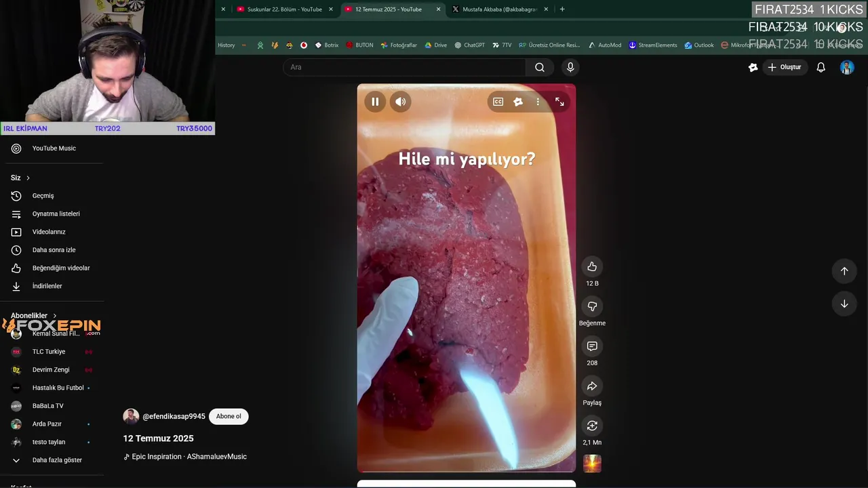Close the Mustafa Akbaba tab
Screen dimensions: 868x488
coord(546,9)
